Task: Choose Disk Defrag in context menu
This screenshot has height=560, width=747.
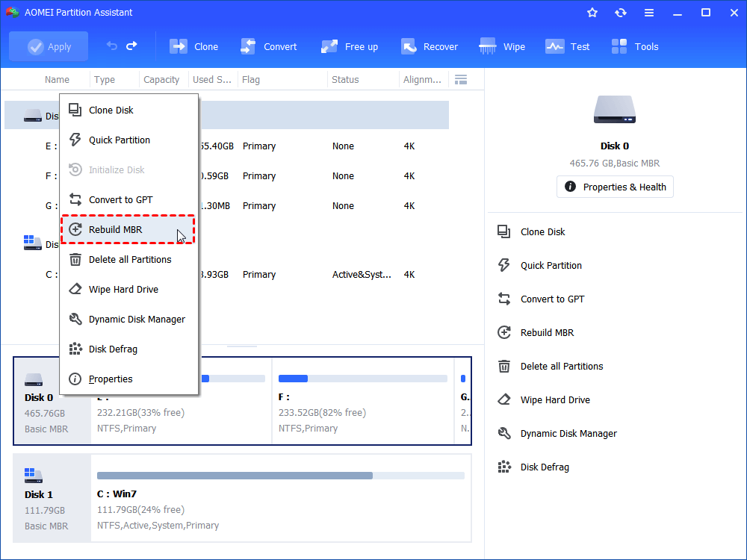Action: pos(128,349)
